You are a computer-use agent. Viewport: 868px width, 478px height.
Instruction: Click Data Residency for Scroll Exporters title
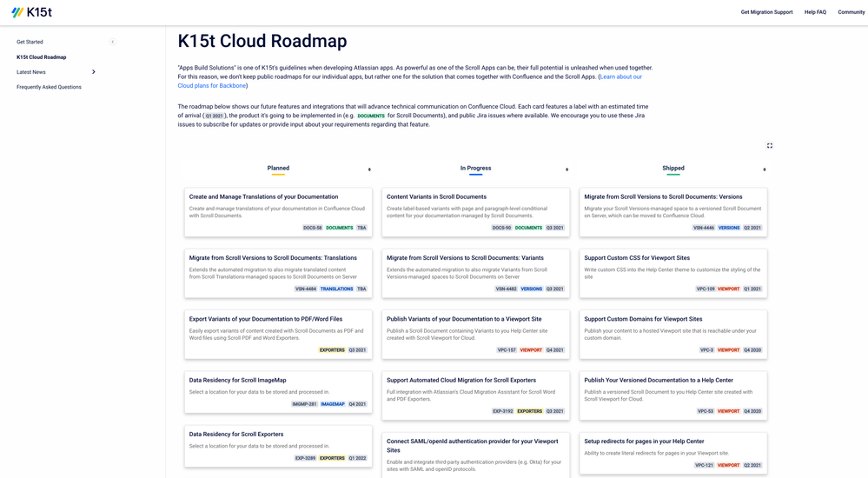pyautogui.click(x=236, y=435)
